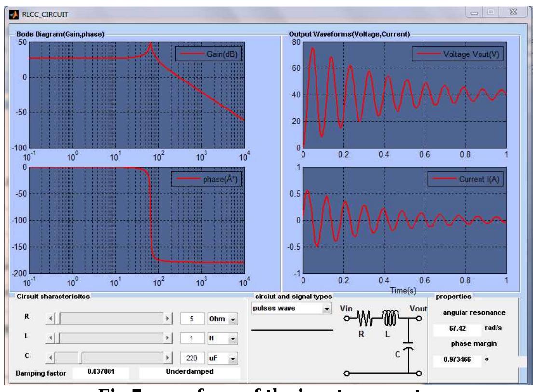Click the Damping factor value 0.037081
Screen dimensions: 535x392
coord(101,372)
